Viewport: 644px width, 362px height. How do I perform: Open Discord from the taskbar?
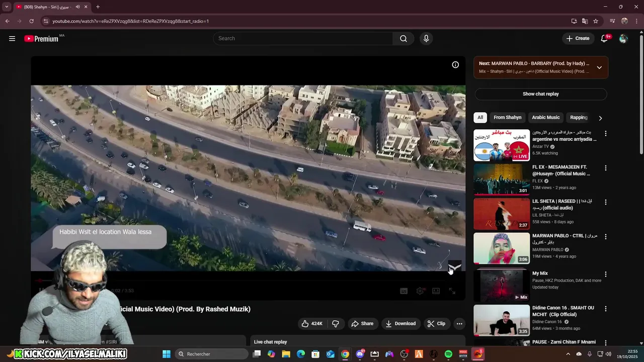(x=360, y=354)
